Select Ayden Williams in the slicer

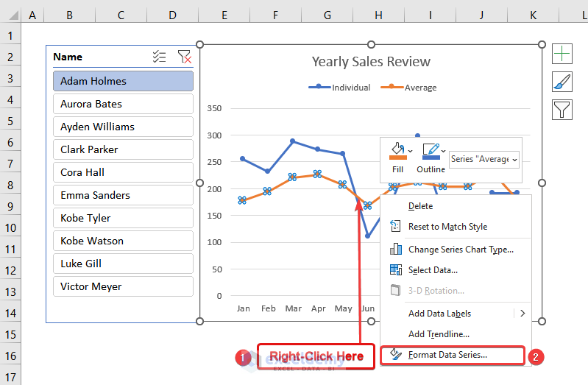pyautogui.click(x=123, y=127)
